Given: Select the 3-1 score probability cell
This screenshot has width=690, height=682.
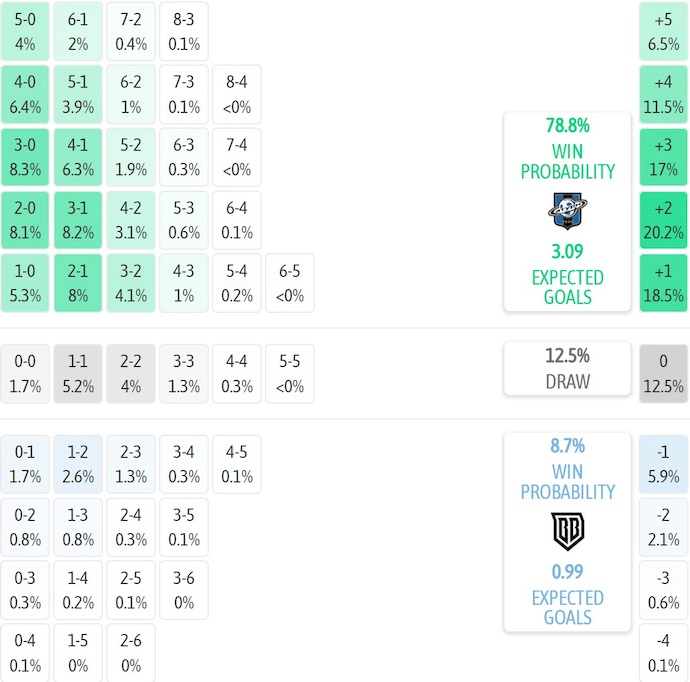Looking at the screenshot, I should pyautogui.click(x=78, y=220).
